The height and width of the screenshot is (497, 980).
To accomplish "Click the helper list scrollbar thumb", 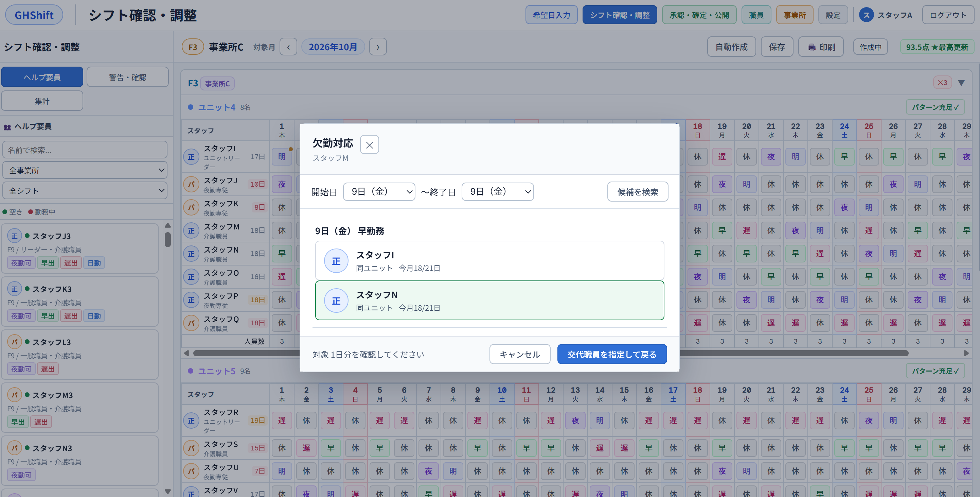I will [167, 239].
